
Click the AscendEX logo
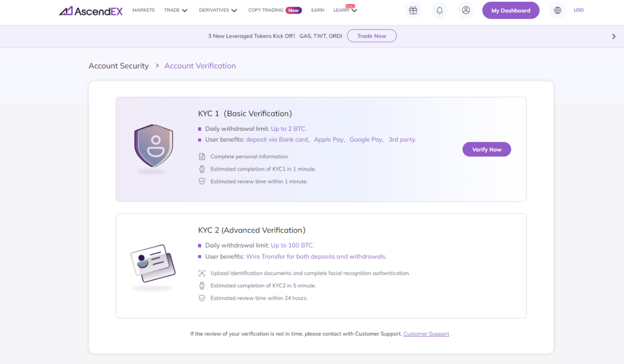90,10
